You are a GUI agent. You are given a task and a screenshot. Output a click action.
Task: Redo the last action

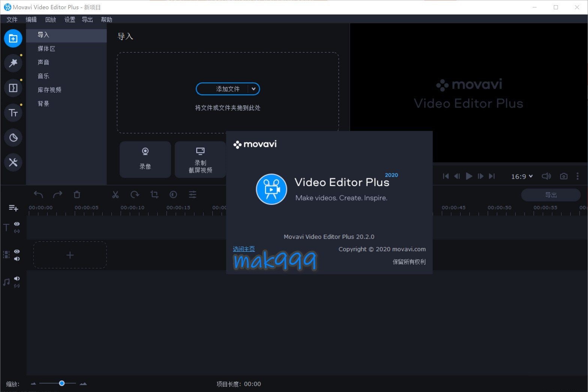pos(57,195)
